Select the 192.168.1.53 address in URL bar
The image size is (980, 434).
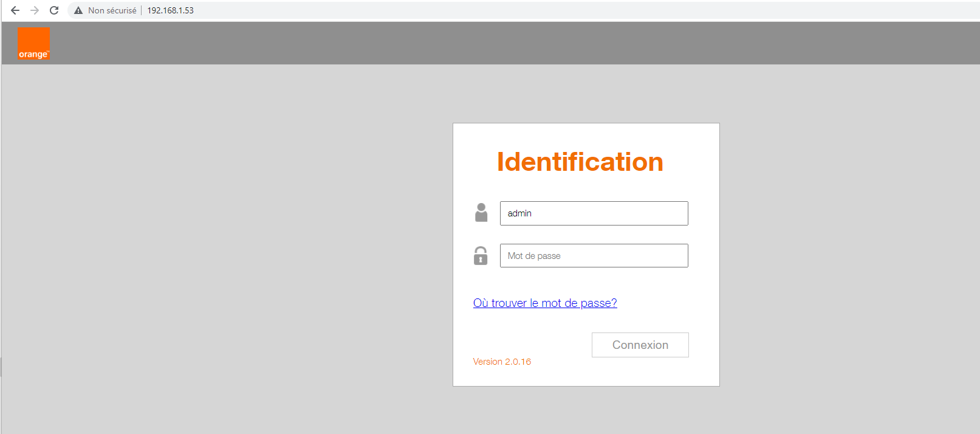[170, 10]
